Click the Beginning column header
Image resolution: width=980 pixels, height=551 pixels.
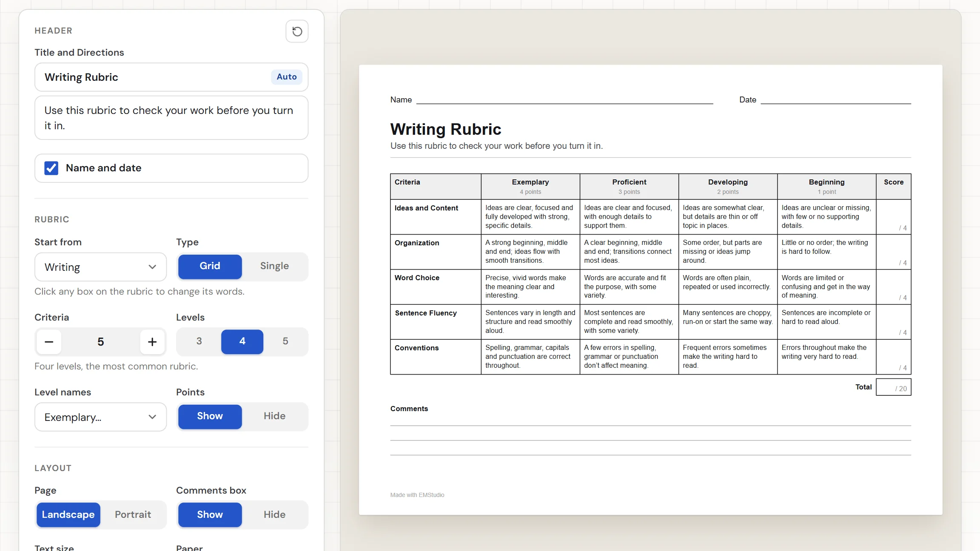[826, 186]
